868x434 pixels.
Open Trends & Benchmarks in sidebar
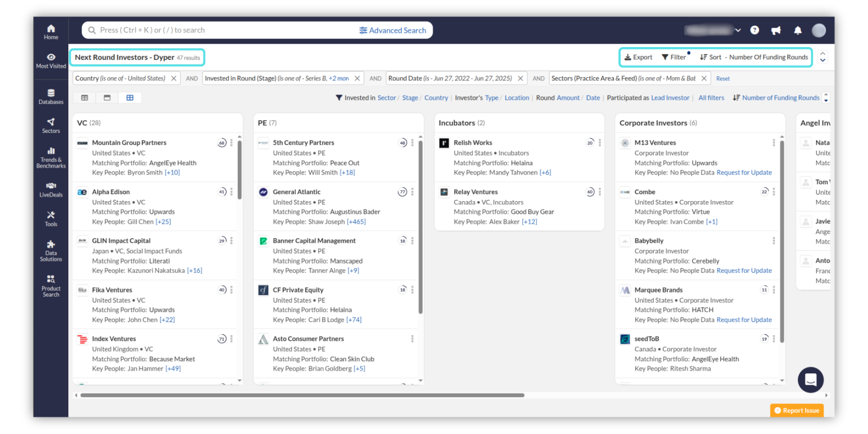51,157
